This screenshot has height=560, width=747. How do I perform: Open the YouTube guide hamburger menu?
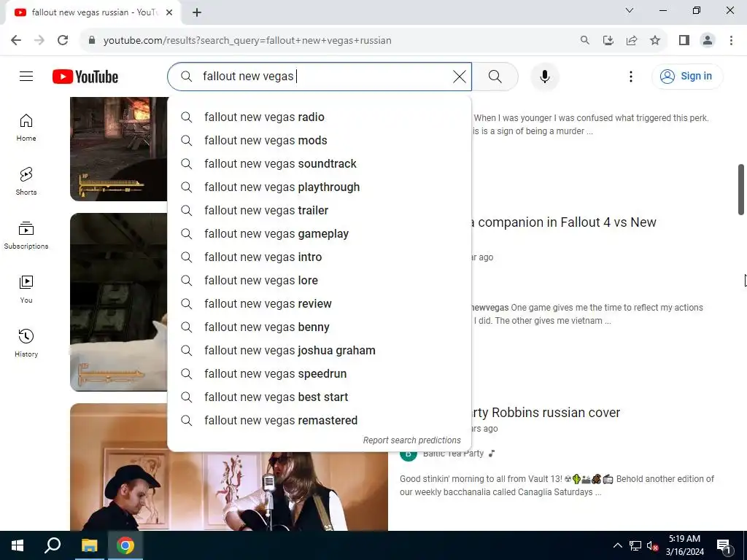pyautogui.click(x=26, y=76)
